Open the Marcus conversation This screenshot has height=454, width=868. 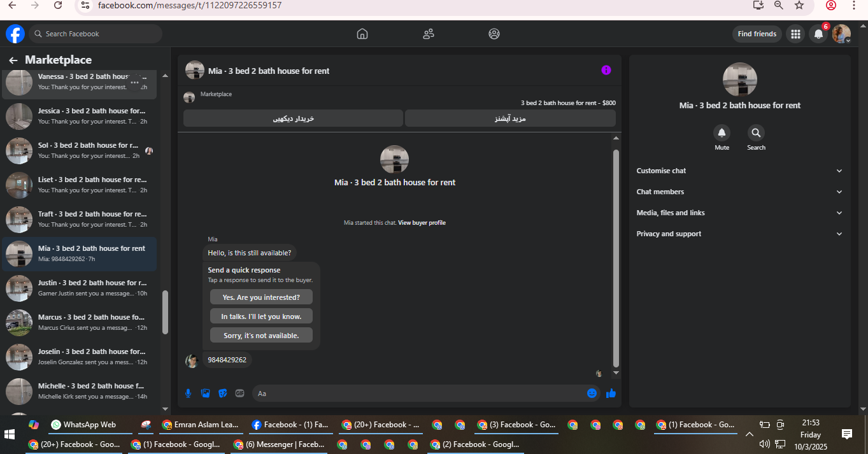80,322
